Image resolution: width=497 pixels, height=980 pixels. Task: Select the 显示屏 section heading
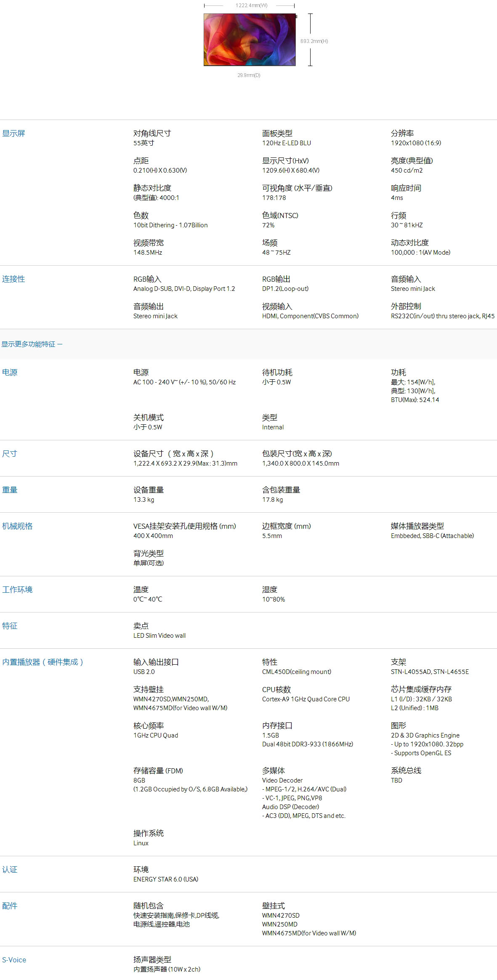13,133
